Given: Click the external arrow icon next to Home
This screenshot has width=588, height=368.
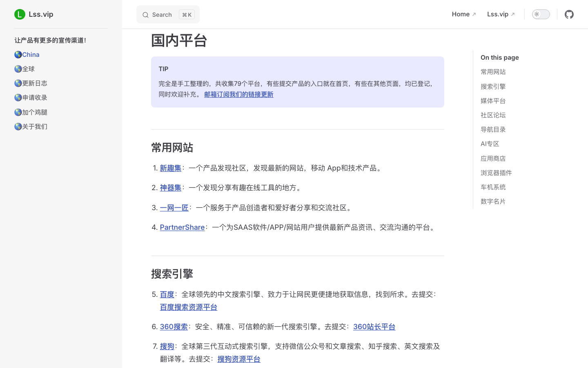Looking at the screenshot, I should point(474,15).
